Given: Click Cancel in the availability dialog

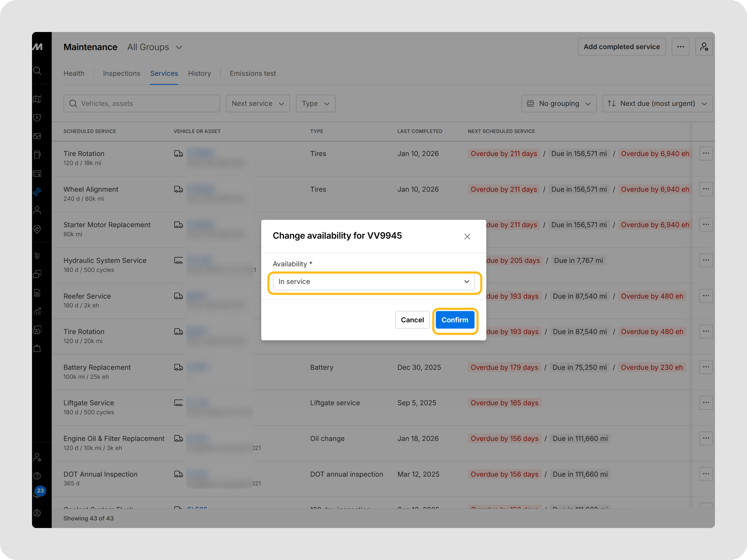Looking at the screenshot, I should tap(412, 320).
